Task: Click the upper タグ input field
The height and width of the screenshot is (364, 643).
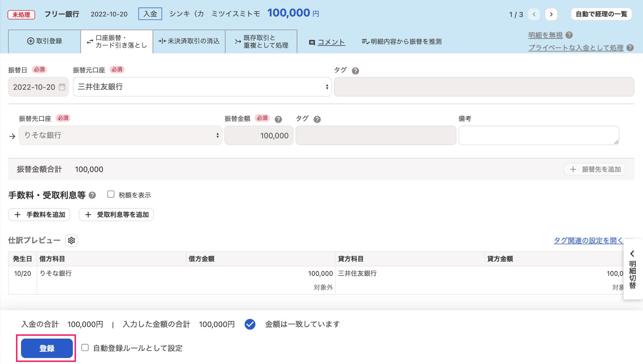Action: [x=484, y=87]
